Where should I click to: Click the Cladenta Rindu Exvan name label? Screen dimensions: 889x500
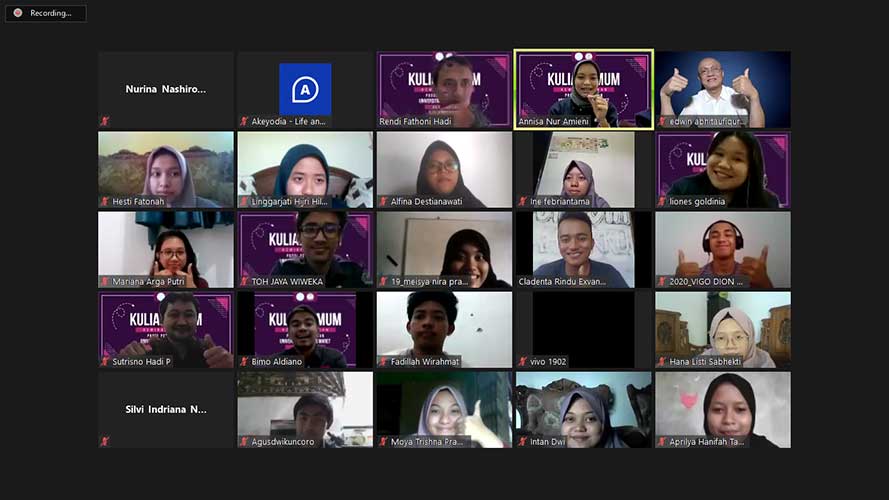pyautogui.click(x=566, y=282)
